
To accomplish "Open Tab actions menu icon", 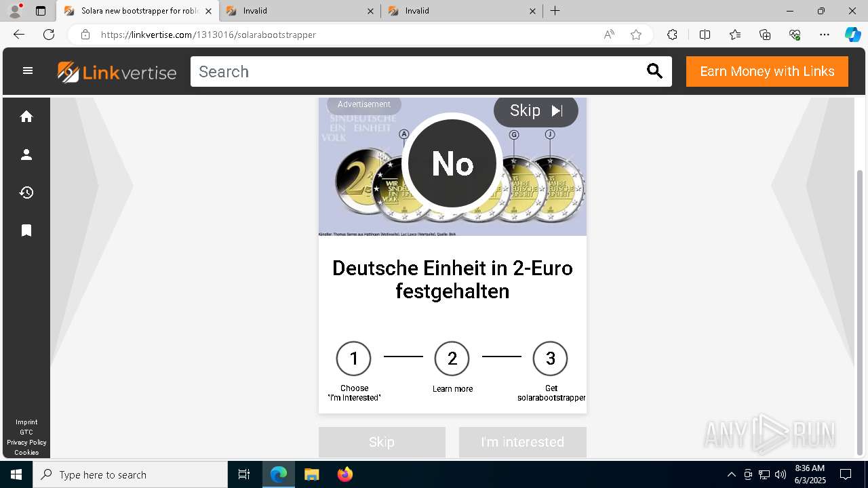I will pyautogui.click(x=41, y=11).
